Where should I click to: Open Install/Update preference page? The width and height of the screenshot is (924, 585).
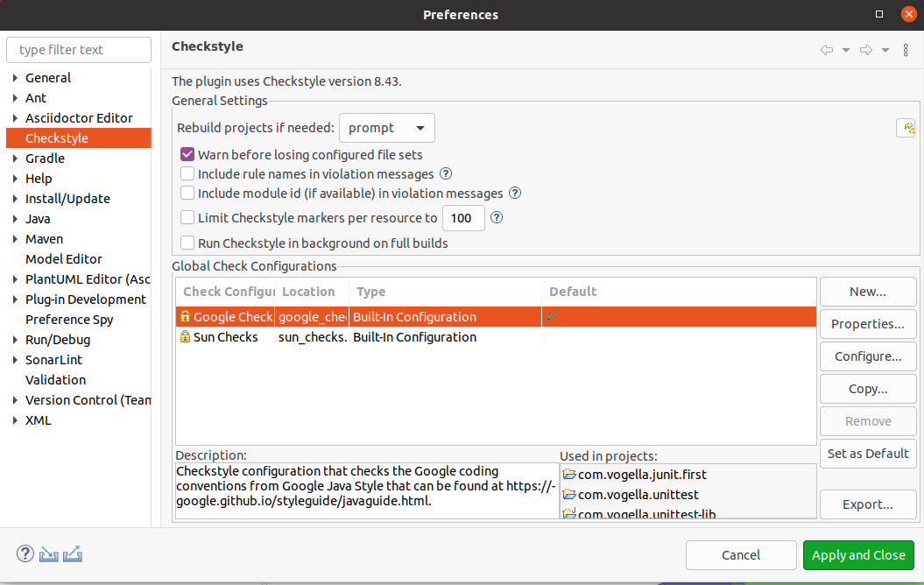tap(67, 199)
